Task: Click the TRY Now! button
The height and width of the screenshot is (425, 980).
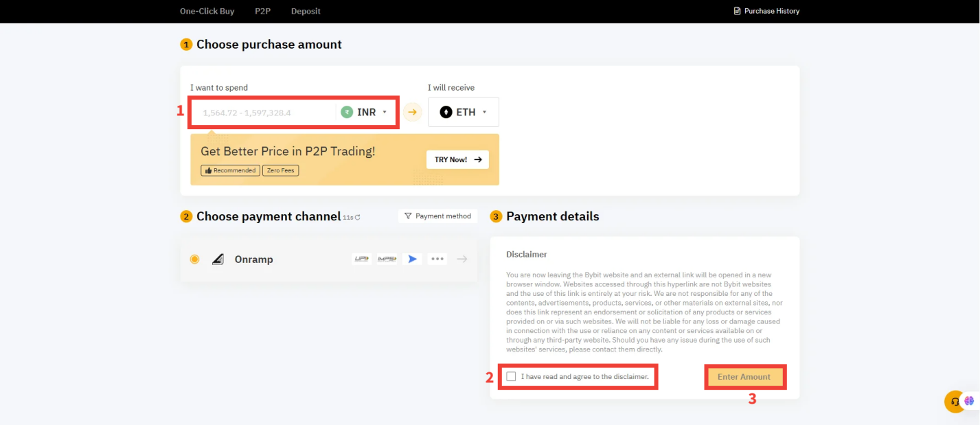Action: click(457, 159)
